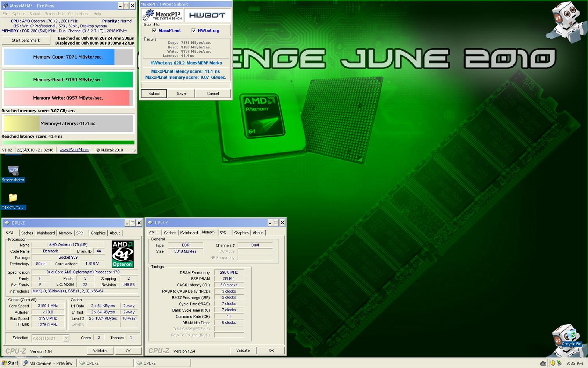Viewport: 588px width, 368px height.
Task: Switch to Memory tab in left CPU-Z
Action: 65,233
